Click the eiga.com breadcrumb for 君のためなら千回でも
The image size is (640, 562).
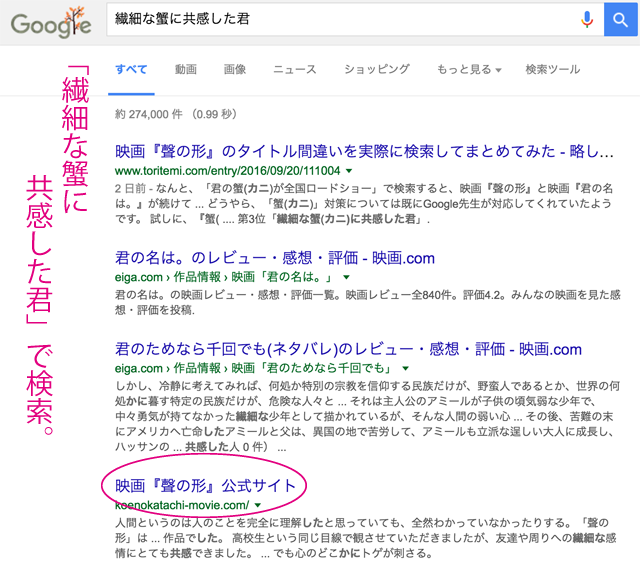[253, 368]
